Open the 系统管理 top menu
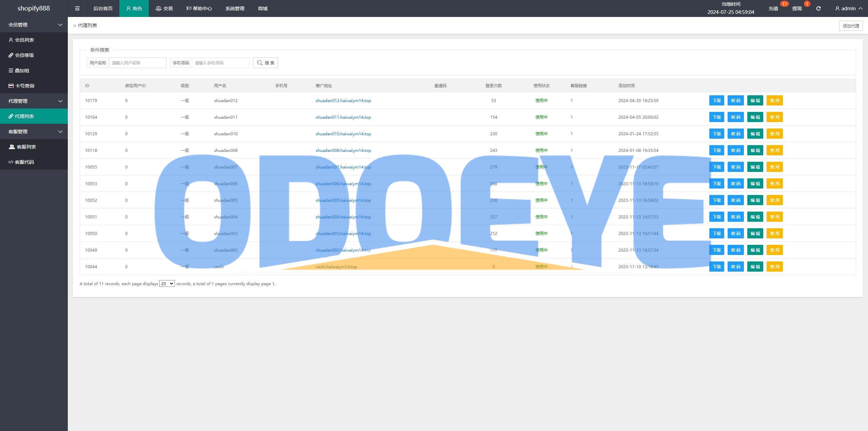 (235, 8)
